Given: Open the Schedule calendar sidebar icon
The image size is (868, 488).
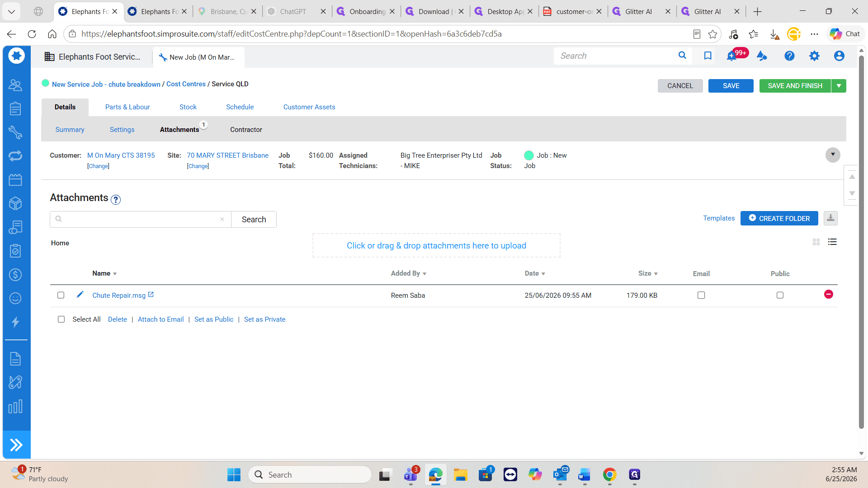Looking at the screenshot, I should [15, 180].
